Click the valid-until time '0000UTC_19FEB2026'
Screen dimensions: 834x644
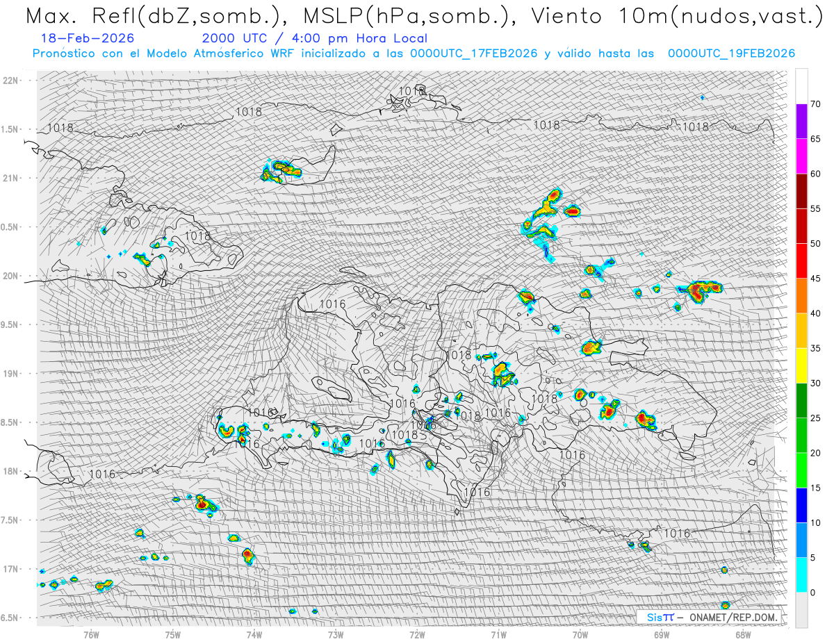pyautogui.click(x=731, y=53)
